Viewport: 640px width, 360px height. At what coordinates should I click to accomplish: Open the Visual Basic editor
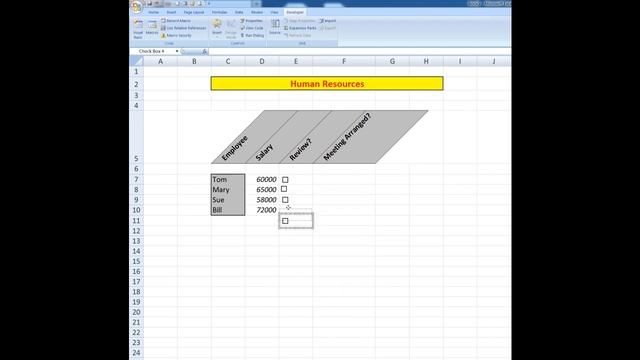click(x=138, y=29)
